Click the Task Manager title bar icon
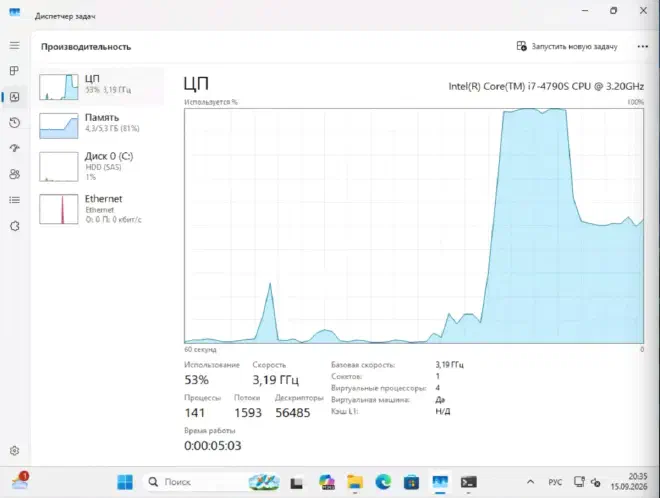The height and width of the screenshot is (498, 660). point(15,13)
